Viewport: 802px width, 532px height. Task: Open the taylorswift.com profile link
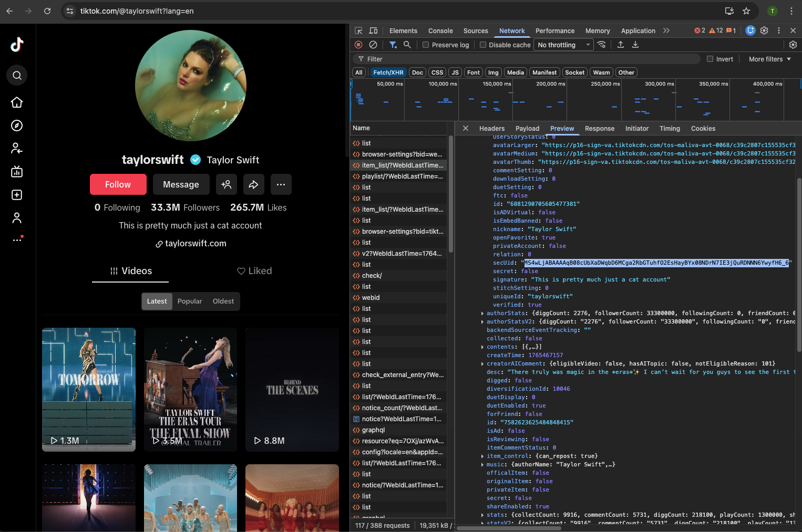tap(195, 244)
